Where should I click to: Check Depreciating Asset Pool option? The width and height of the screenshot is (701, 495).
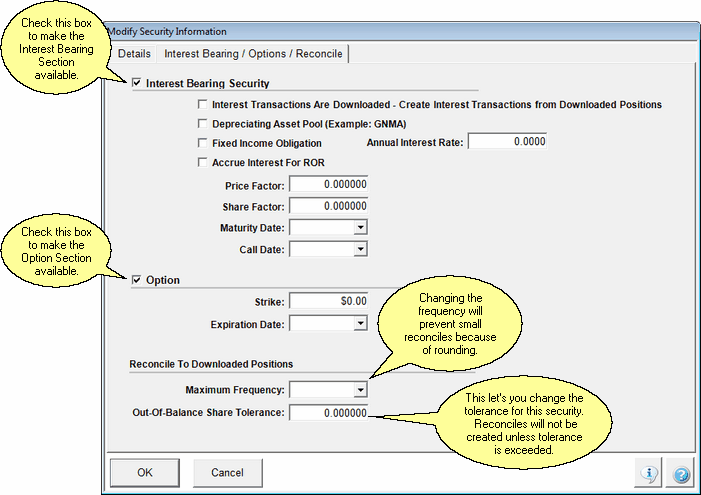204,124
